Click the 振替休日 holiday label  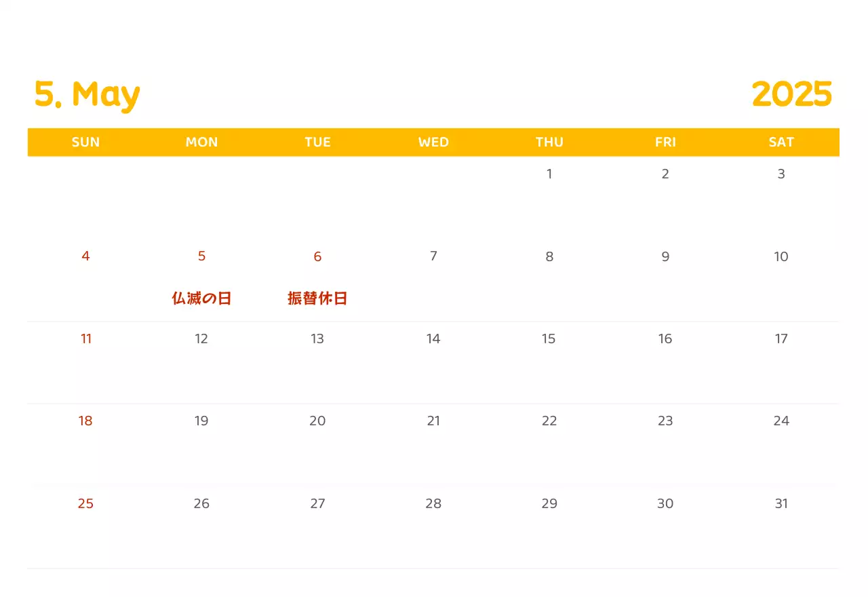point(317,298)
